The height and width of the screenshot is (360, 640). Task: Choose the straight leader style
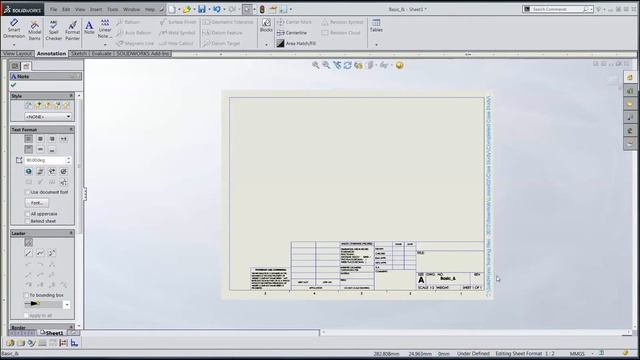[28, 253]
